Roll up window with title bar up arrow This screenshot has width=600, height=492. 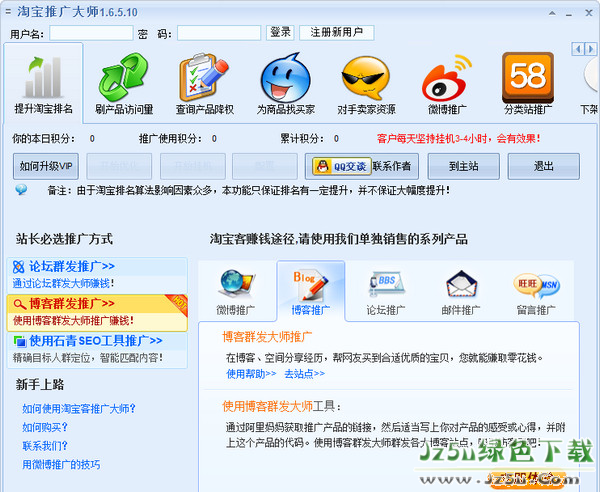552,13
